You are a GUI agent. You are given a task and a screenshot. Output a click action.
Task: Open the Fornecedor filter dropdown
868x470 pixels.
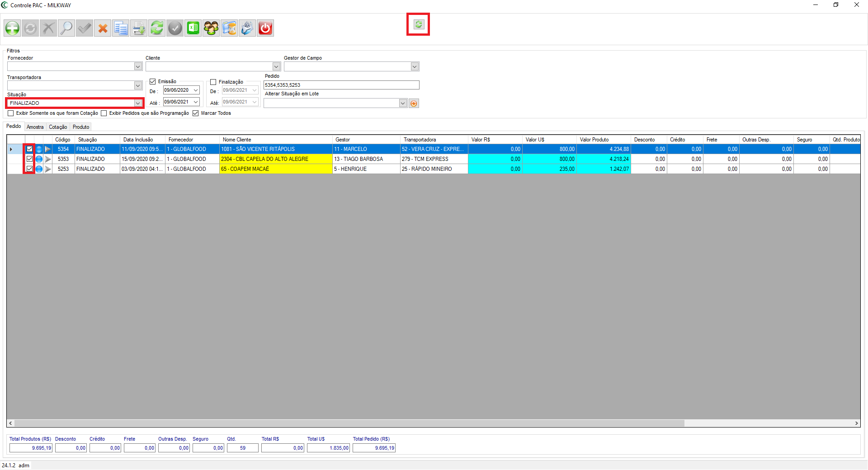(138, 66)
